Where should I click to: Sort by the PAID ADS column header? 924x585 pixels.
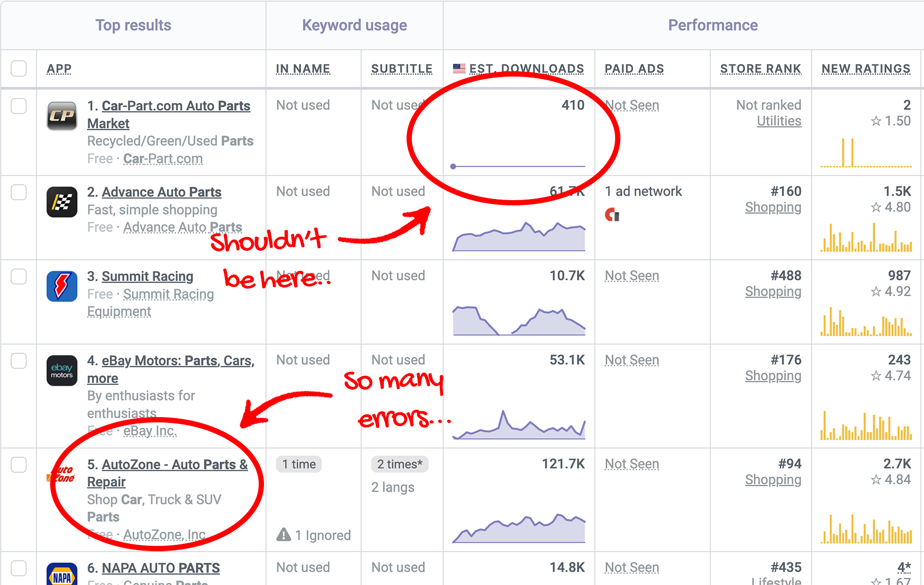(x=634, y=69)
